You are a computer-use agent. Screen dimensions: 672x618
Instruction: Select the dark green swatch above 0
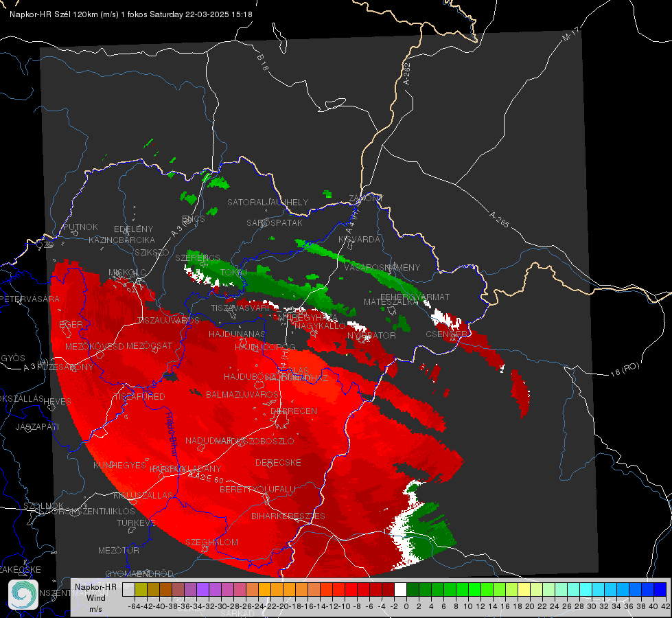[413, 589]
